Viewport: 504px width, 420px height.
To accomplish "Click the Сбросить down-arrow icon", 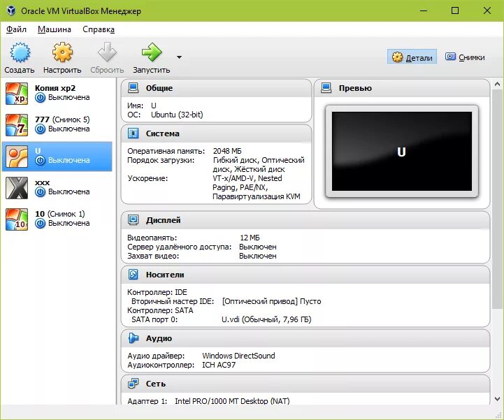I will pos(107,52).
